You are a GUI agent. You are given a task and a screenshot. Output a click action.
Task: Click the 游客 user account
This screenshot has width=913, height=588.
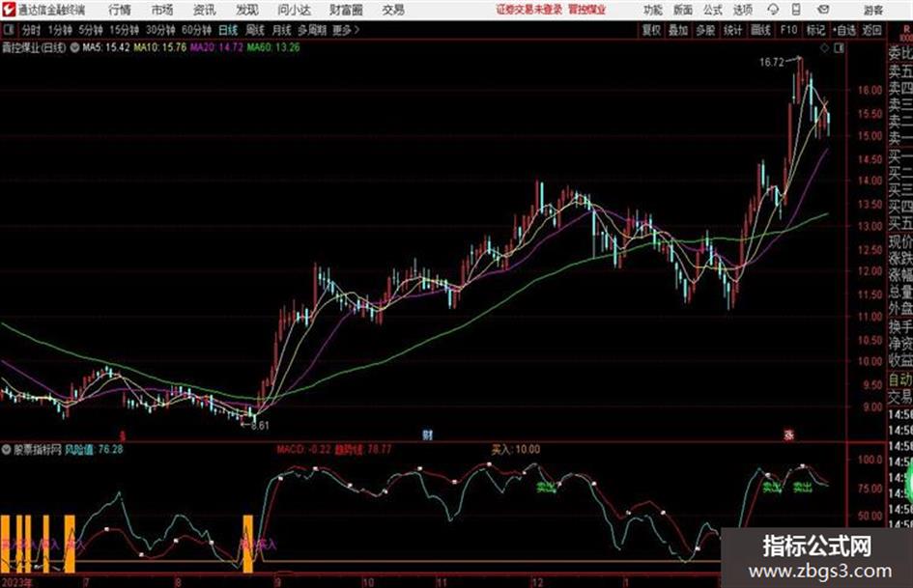pos(873,10)
